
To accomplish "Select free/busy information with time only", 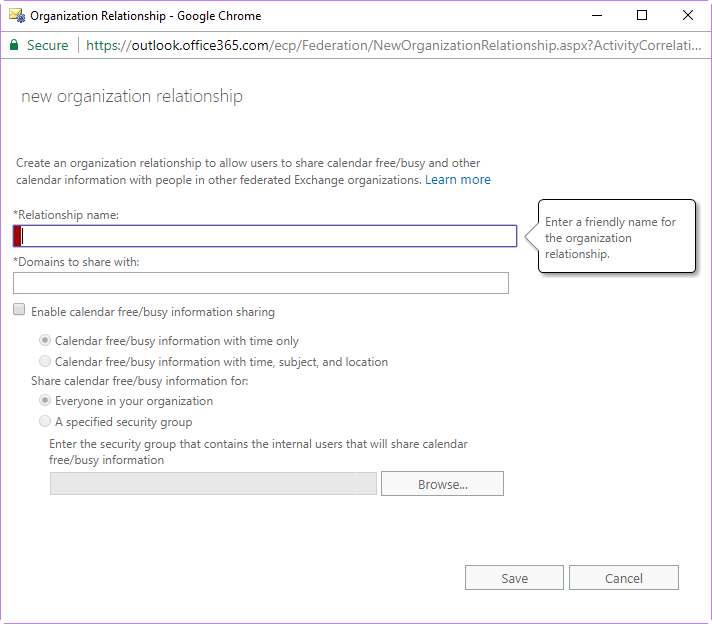I will pyautogui.click(x=45, y=340).
